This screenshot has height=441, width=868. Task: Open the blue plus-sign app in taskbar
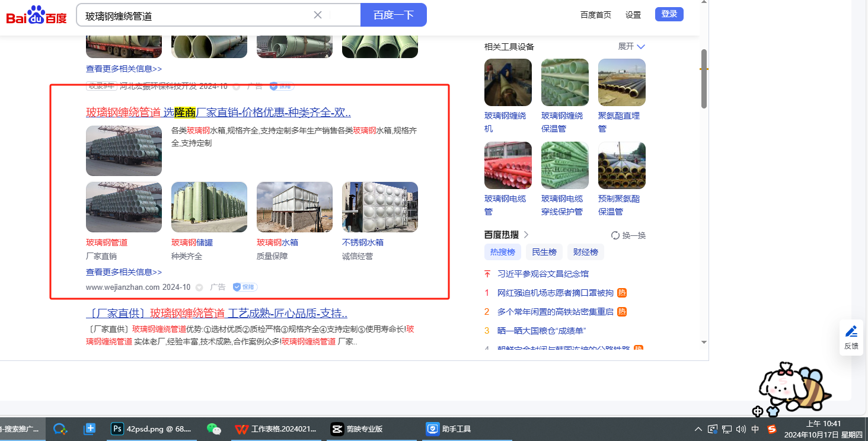coord(90,429)
